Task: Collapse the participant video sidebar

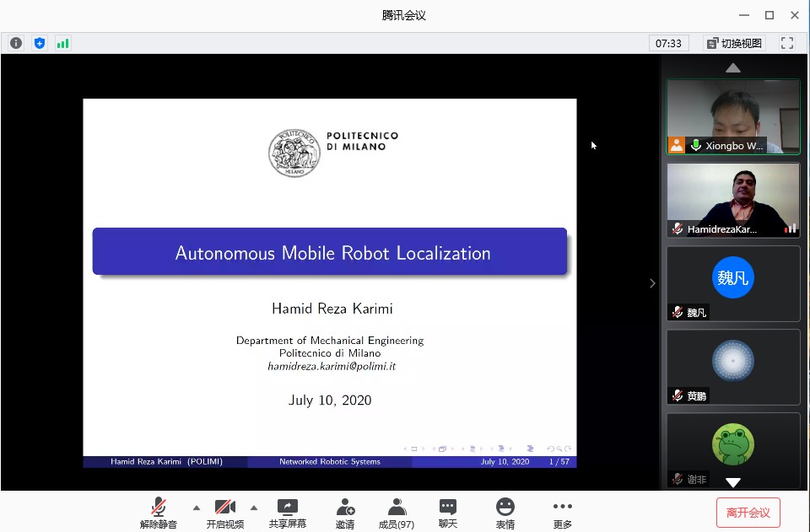Action: pos(651,283)
